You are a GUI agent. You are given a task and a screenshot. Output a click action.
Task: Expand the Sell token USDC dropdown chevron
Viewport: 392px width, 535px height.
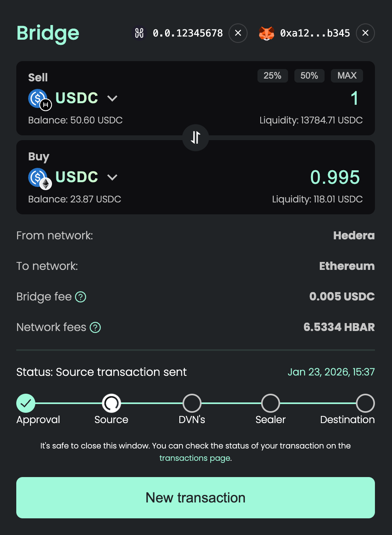click(x=112, y=98)
